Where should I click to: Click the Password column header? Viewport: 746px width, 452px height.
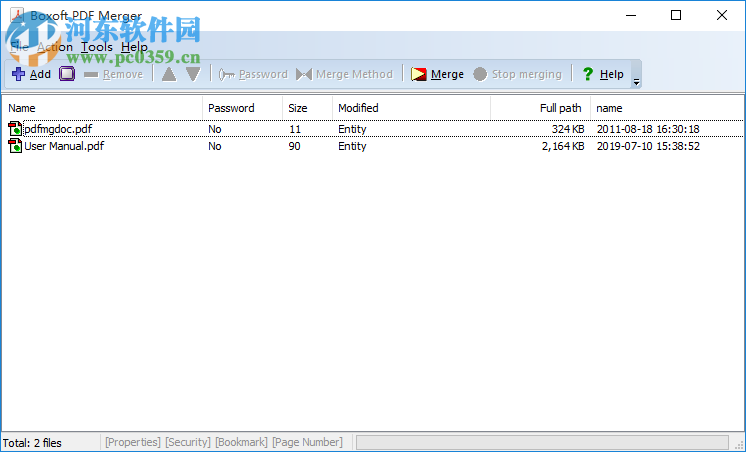click(x=243, y=108)
